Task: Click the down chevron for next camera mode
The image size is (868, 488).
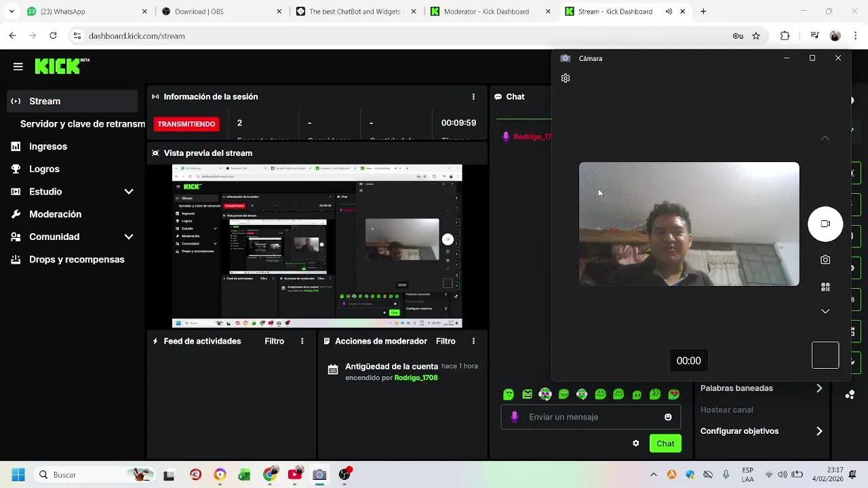Action: tap(825, 311)
